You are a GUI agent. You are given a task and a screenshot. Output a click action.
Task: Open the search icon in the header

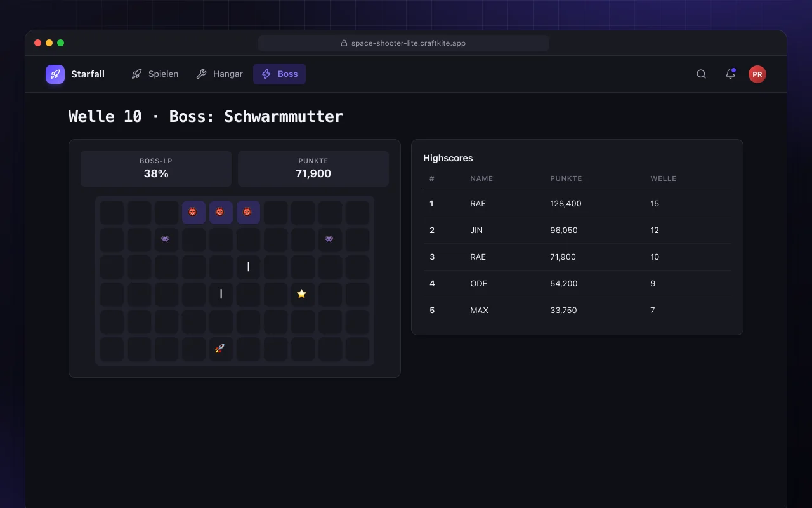pos(701,74)
